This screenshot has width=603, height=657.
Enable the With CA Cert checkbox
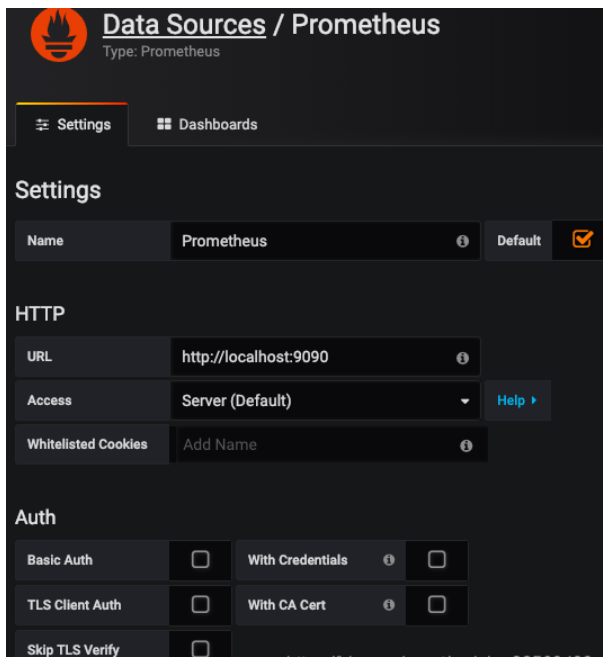437,605
